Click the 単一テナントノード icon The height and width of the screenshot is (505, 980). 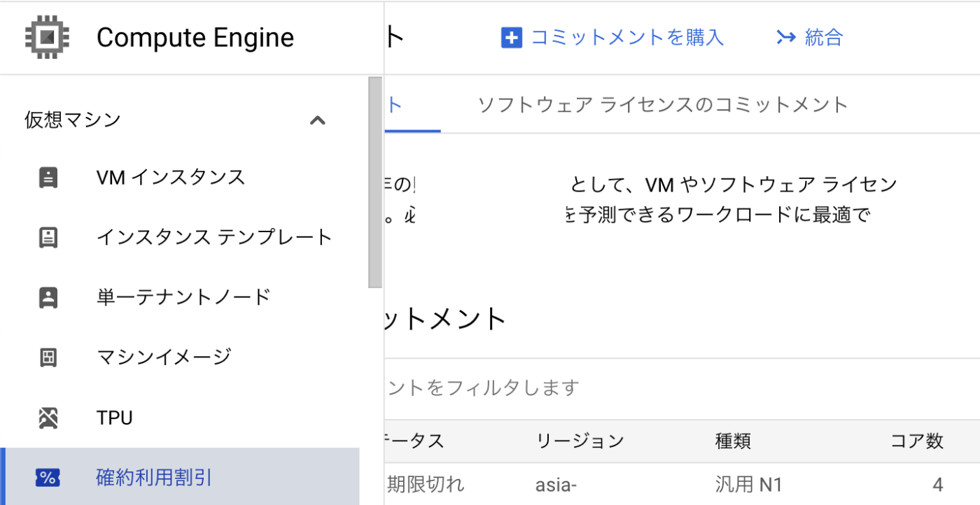[48, 298]
